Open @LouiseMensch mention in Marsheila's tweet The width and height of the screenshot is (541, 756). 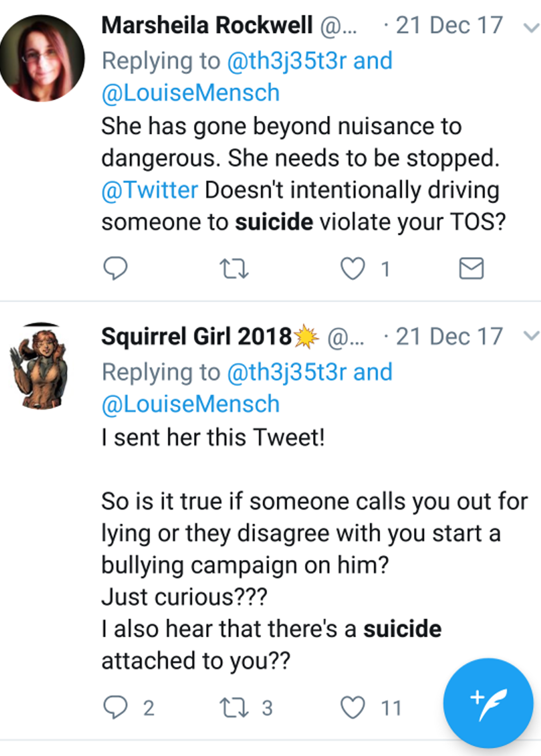(191, 93)
